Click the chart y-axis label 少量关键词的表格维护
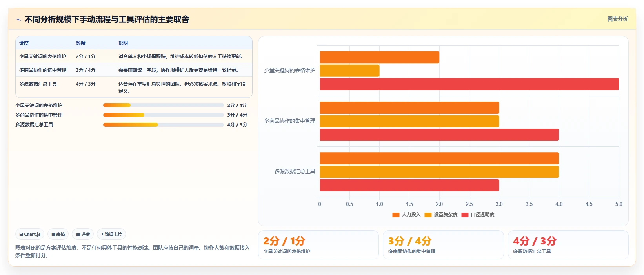The height and width of the screenshot is (275, 644). pos(289,71)
